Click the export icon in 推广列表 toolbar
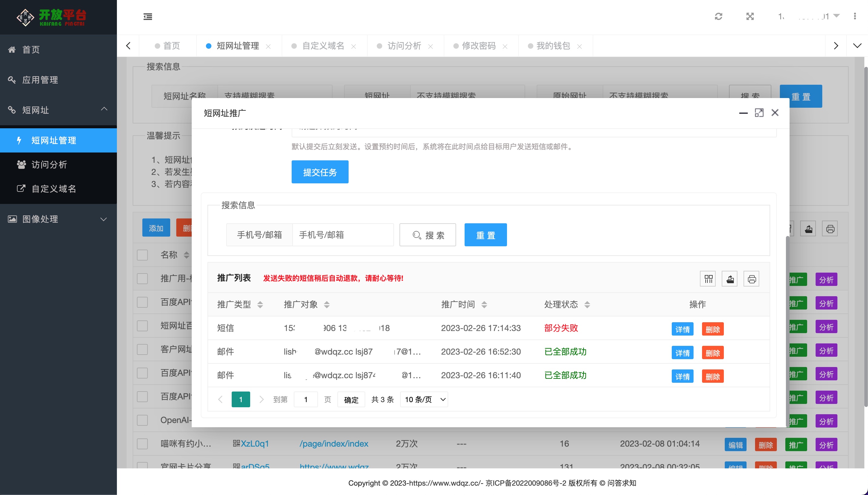 [x=730, y=279]
